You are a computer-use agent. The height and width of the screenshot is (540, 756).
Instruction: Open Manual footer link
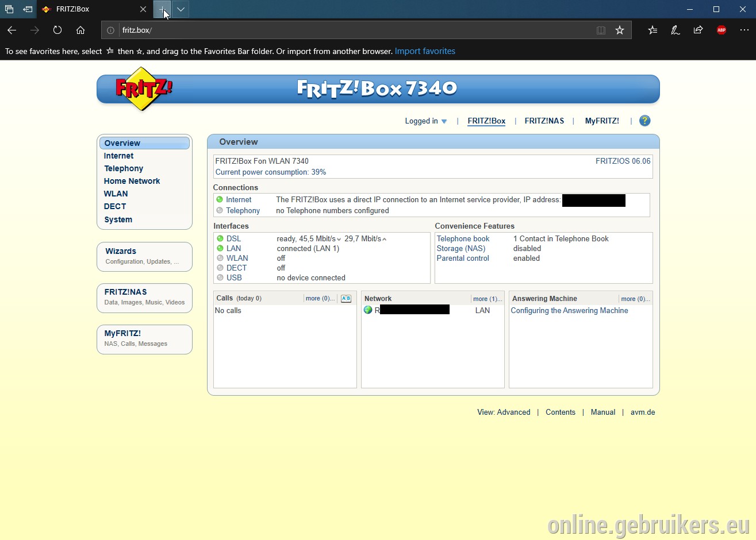(603, 412)
